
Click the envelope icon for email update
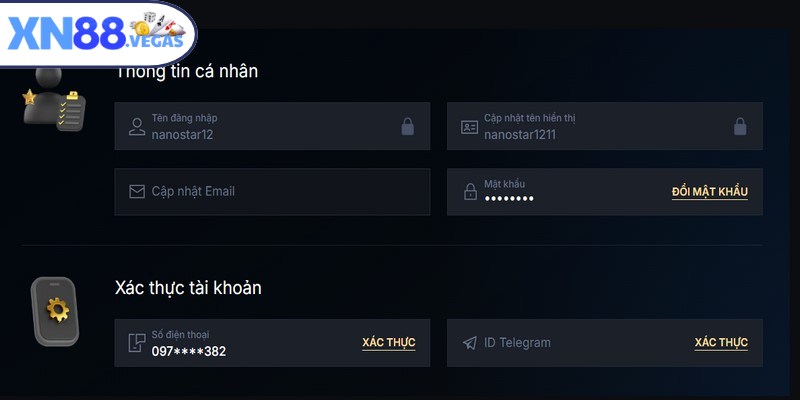137,191
